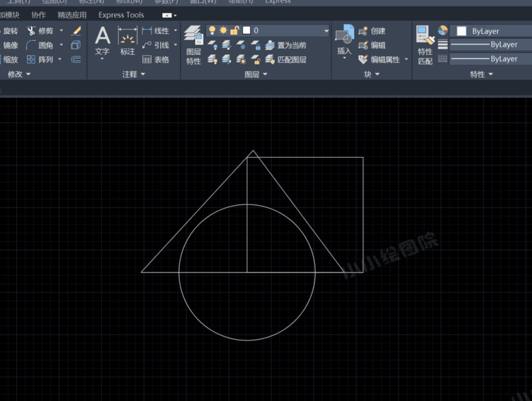Click the Lock layer padlock icon
This screenshot has width=532, height=401.
click(256, 45)
